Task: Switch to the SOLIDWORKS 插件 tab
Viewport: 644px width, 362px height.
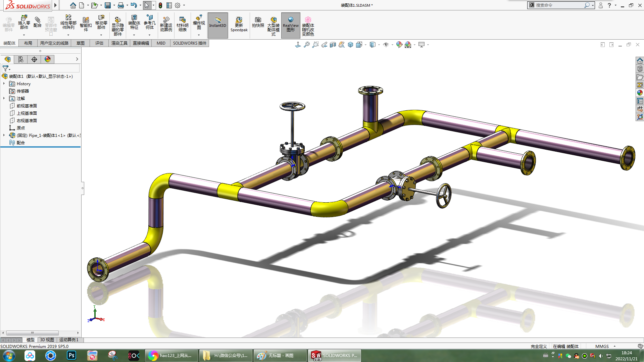Action: point(190,43)
